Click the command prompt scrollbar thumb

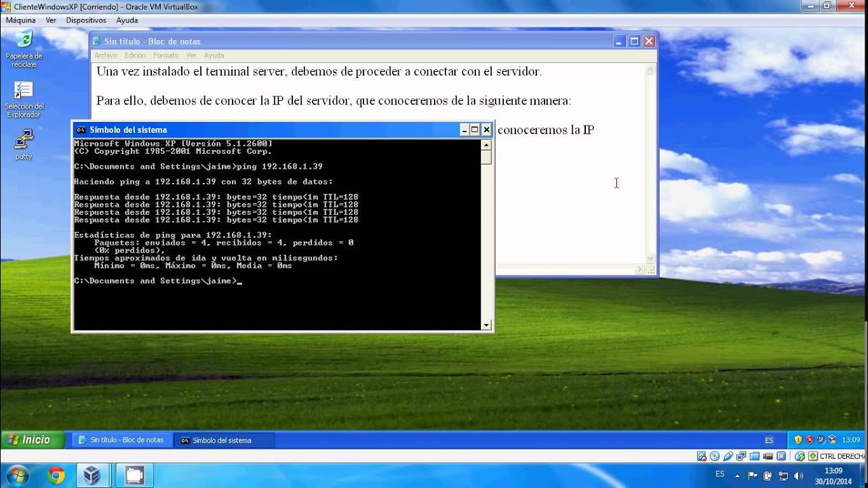486,157
